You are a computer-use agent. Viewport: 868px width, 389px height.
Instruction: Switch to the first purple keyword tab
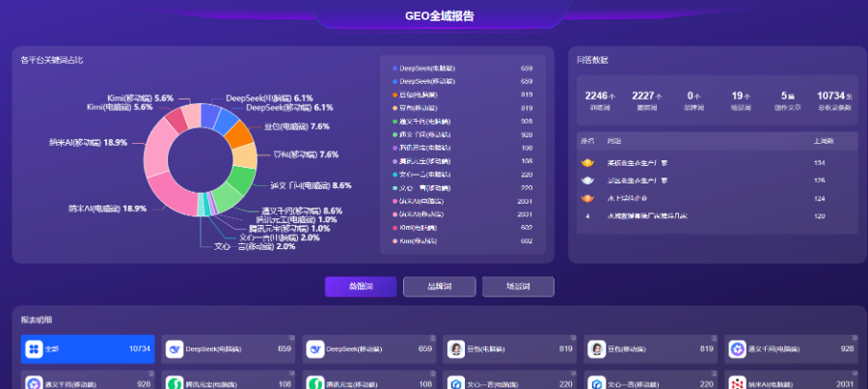point(361,287)
